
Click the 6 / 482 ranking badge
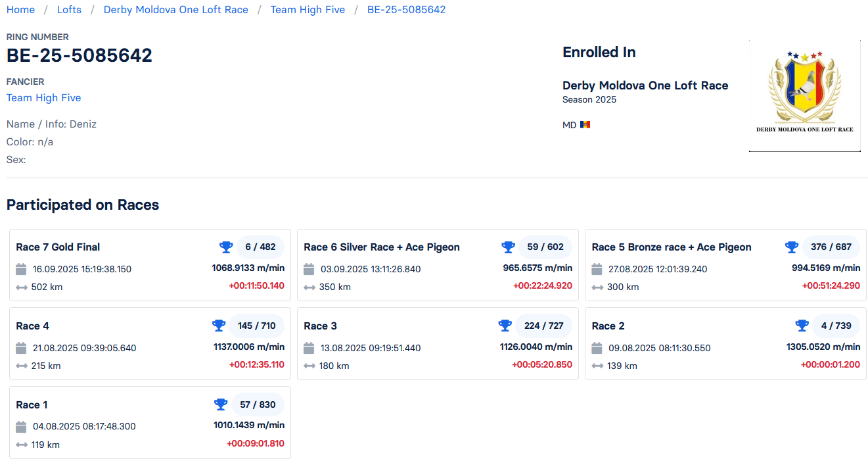click(x=260, y=247)
